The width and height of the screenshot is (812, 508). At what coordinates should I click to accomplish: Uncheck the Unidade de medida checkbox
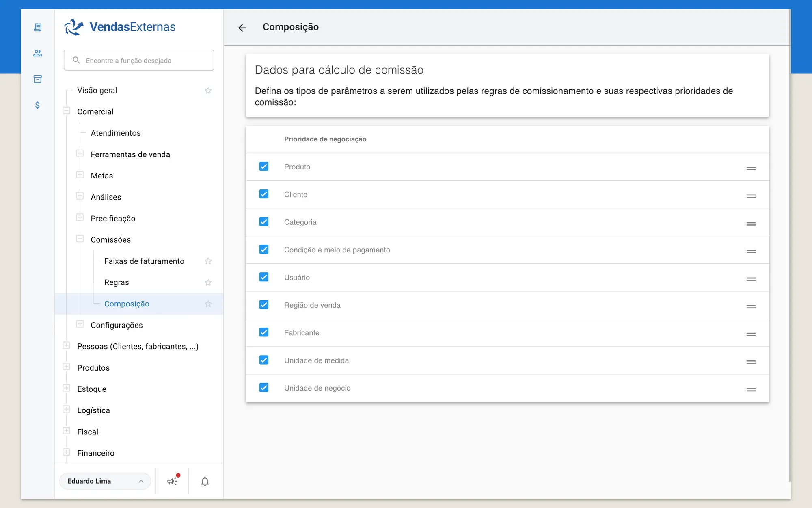tap(264, 360)
